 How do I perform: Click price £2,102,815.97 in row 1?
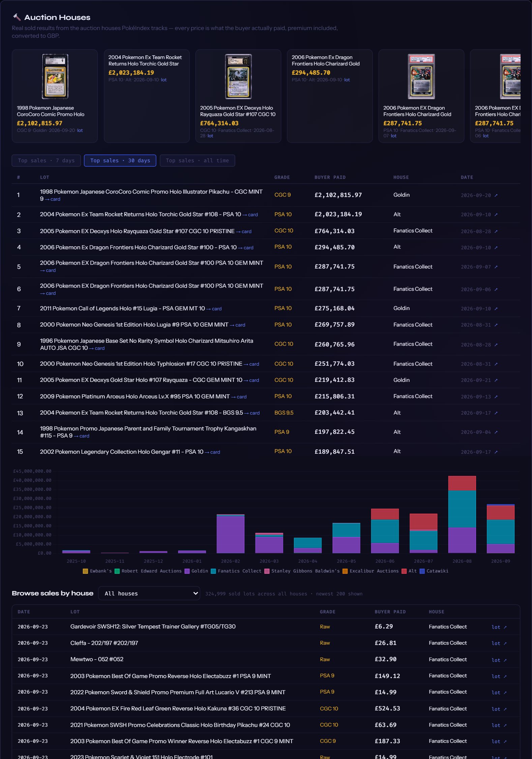tap(338, 195)
